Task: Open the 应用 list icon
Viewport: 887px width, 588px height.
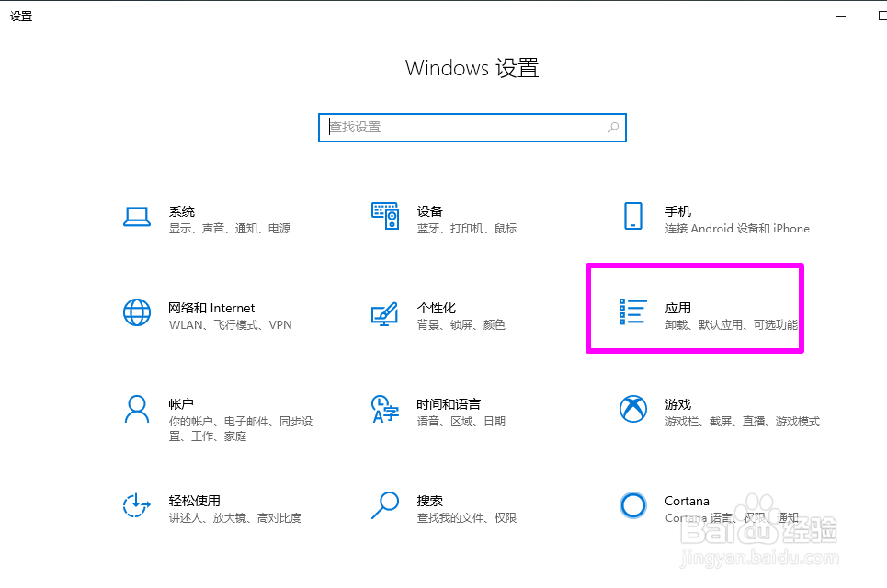Action: click(633, 311)
